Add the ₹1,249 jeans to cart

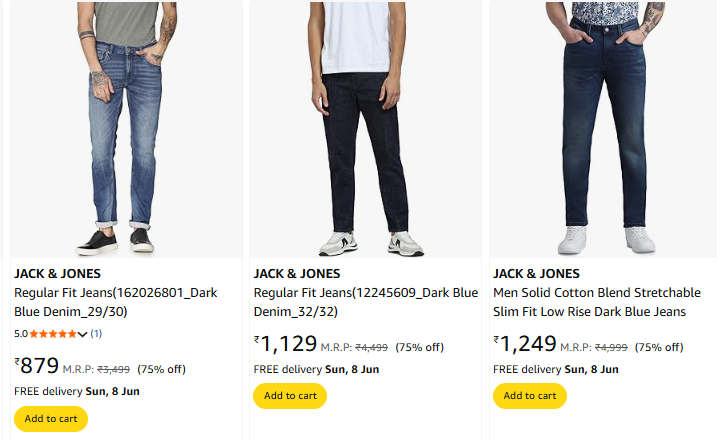pyautogui.click(x=530, y=396)
